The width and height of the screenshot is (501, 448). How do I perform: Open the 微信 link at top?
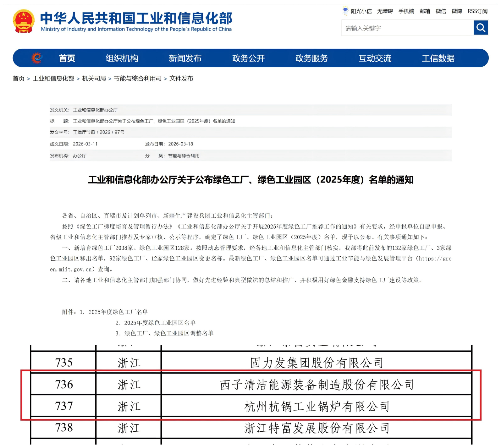441,11
